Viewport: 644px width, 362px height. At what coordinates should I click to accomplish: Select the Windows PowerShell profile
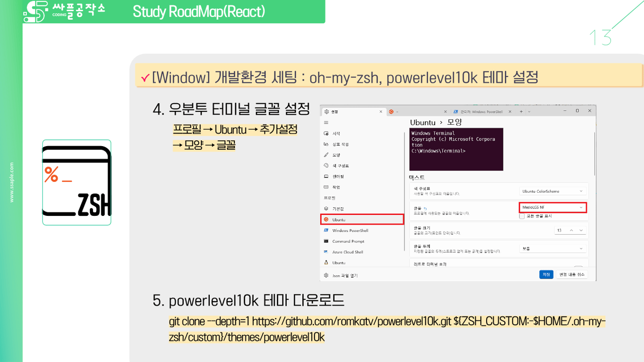tap(362, 230)
